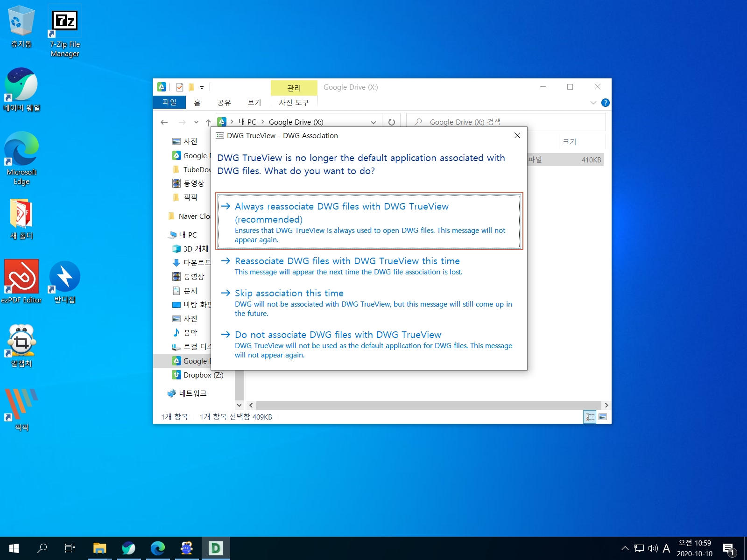Screen dimensions: 747x560
Task: Open the notification center icon
Action: tap(728, 549)
